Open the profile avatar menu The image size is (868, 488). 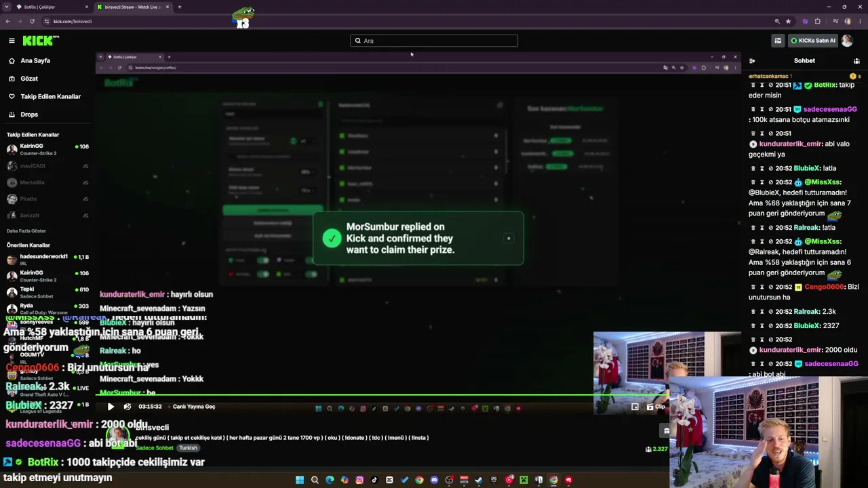847,41
